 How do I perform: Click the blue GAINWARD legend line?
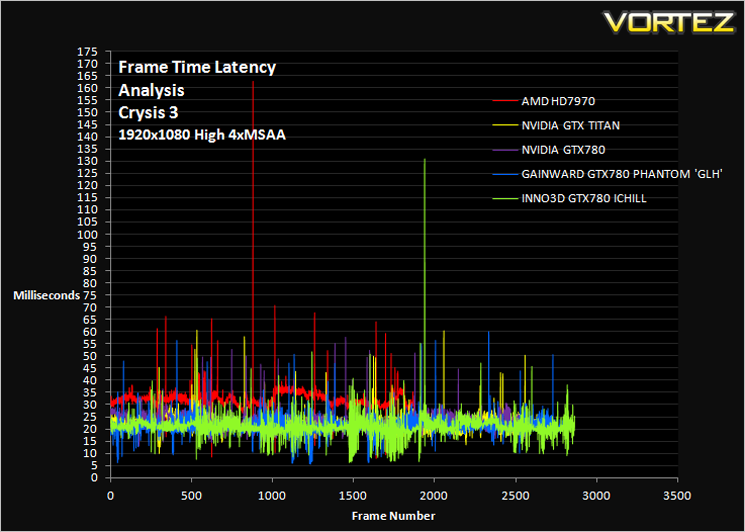[505, 174]
